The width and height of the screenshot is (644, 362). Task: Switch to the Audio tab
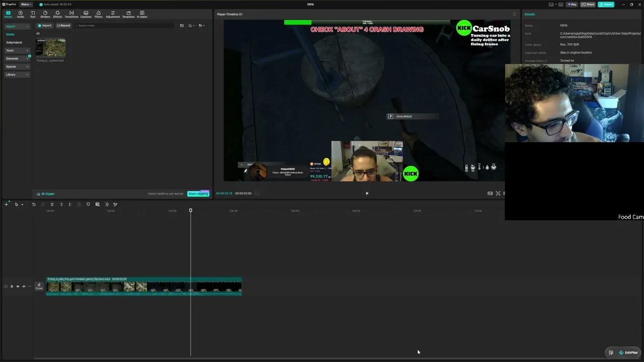click(21, 14)
